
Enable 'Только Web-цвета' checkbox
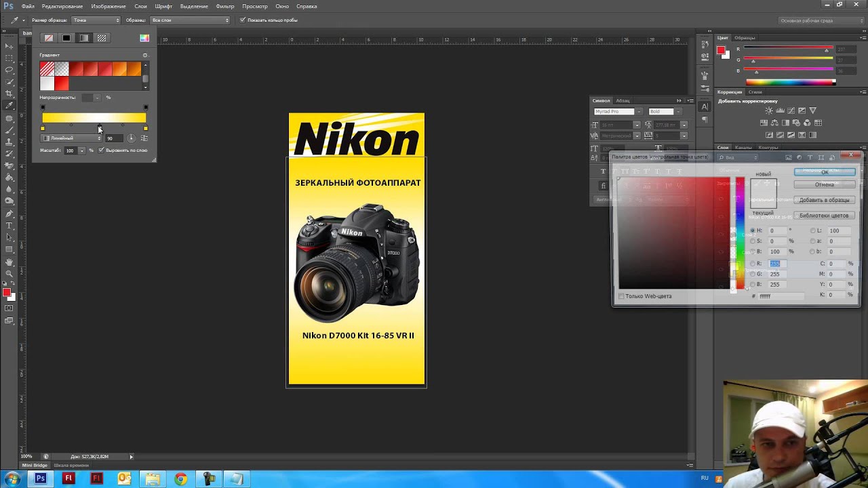coord(621,296)
